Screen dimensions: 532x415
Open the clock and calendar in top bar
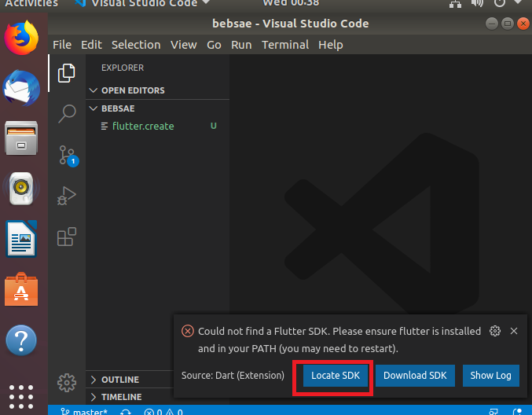(291, 3)
